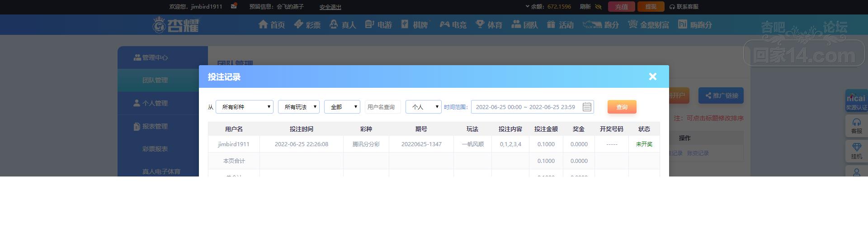
Task: Open the 嗨跑分 menu item
Action: coord(695,24)
